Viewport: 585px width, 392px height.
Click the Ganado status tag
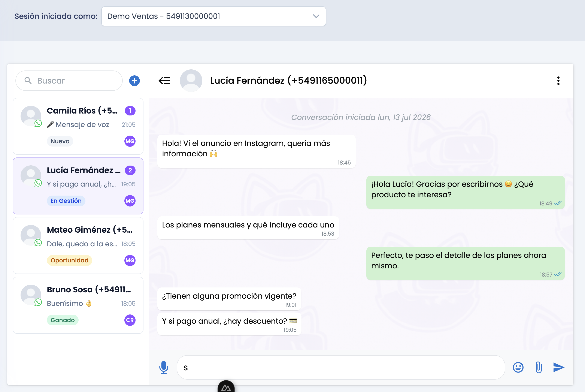tap(63, 320)
